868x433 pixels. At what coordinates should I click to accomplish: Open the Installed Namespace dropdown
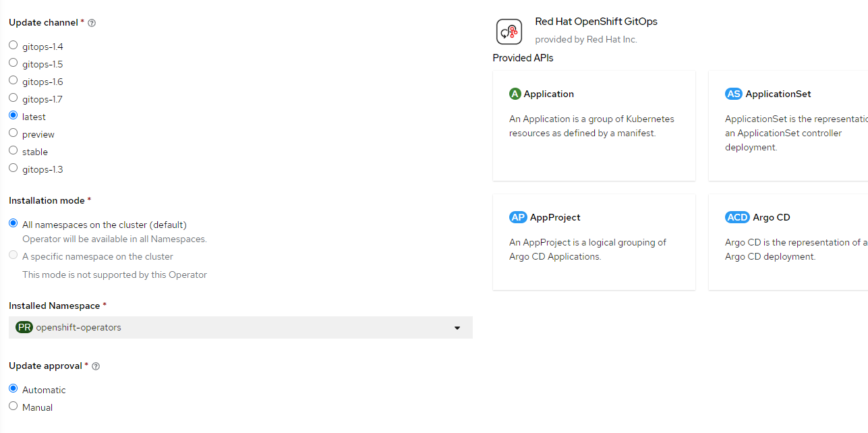point(241,327)
